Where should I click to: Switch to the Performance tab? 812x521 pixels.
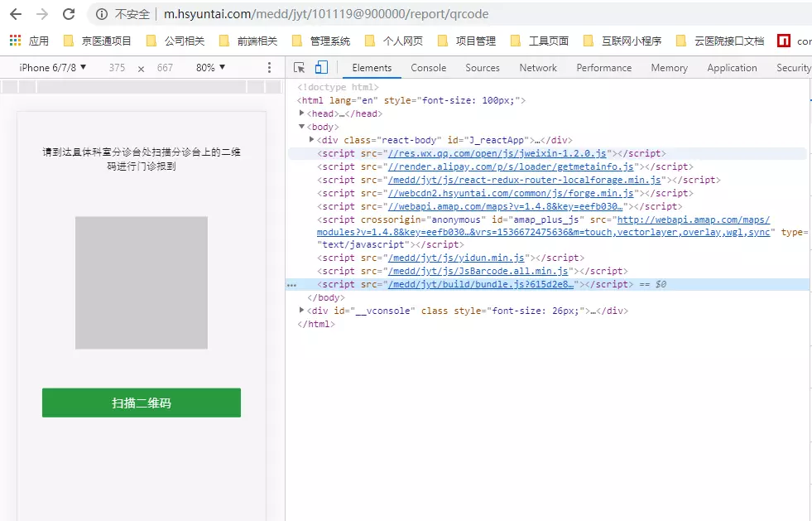point(603,67)
